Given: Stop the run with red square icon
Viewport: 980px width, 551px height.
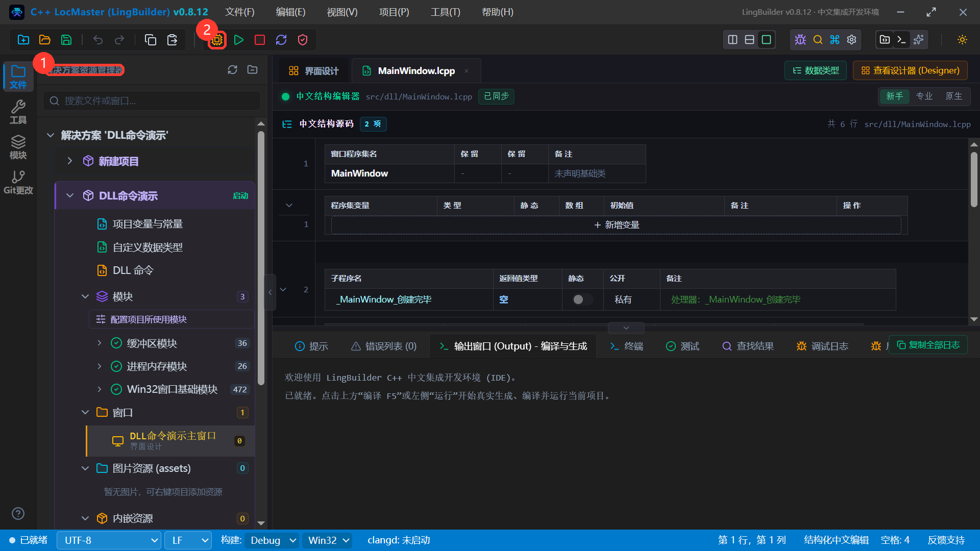Looking at the screenshot, I should tap(260, 40).
